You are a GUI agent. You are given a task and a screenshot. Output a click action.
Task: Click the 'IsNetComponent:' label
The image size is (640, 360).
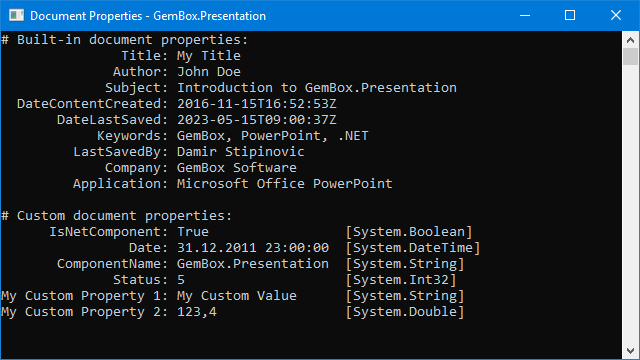(x=108, y=232)
